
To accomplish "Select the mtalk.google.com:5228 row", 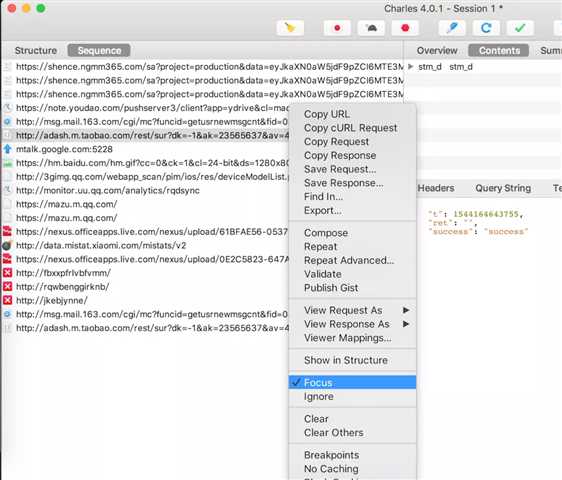I will 145,149.
